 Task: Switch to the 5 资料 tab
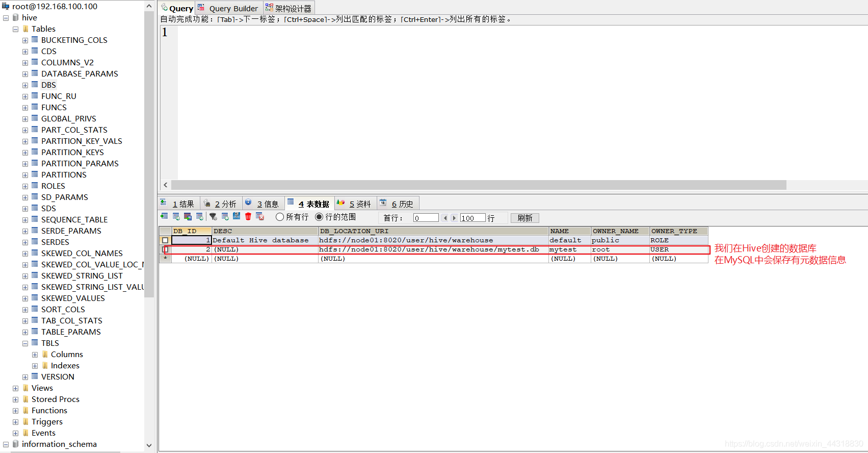pyautogui.click(x=355, y=204)
